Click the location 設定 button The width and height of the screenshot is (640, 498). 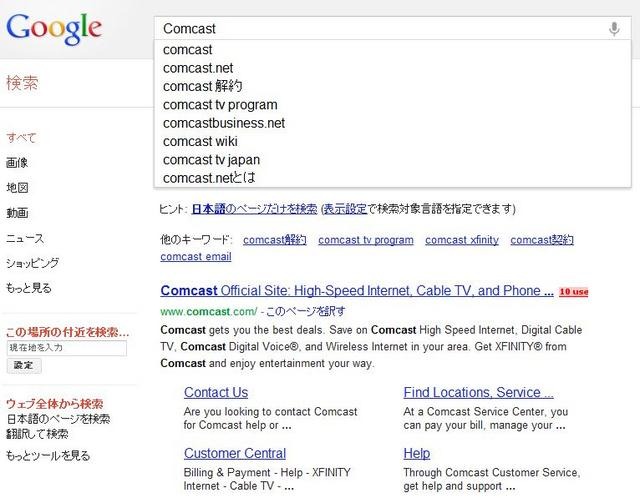(x=24, y=365)
